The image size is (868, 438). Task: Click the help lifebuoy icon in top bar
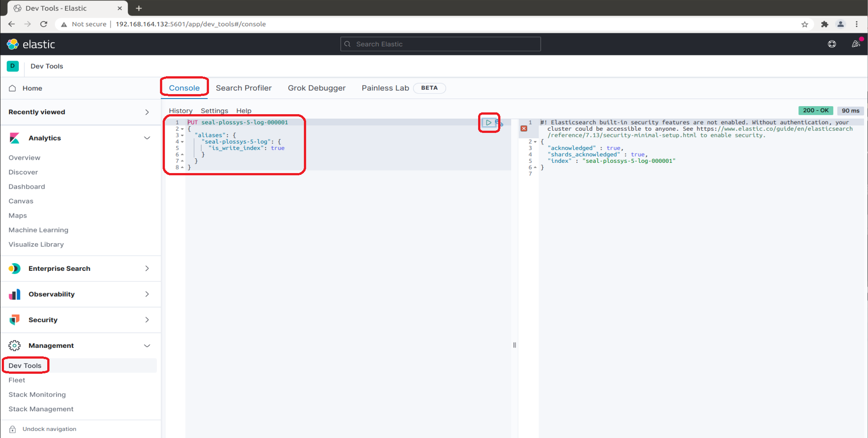point(832,44)
